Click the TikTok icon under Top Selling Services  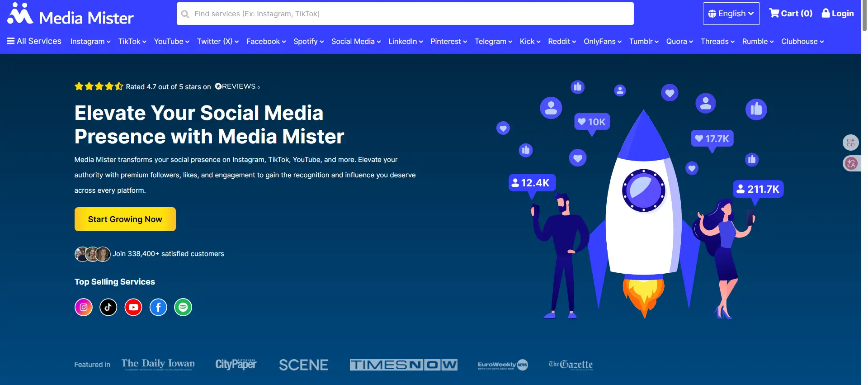click(108, 307)
